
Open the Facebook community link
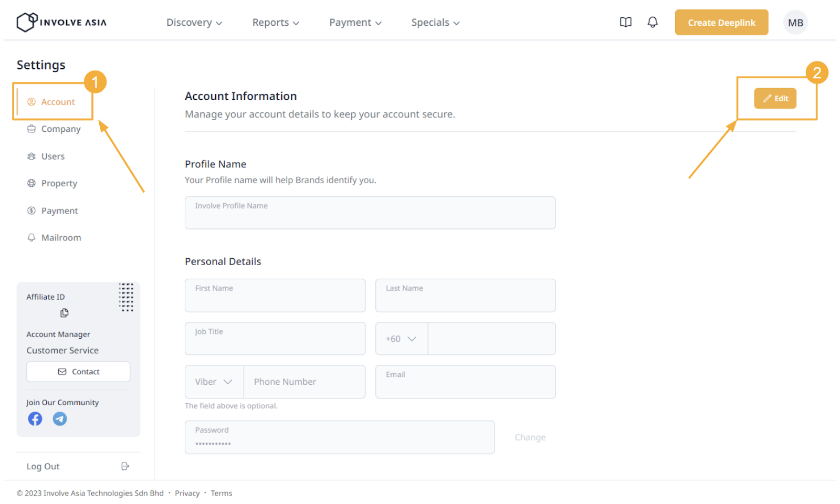pyautogui.click(x=35, y=418)
